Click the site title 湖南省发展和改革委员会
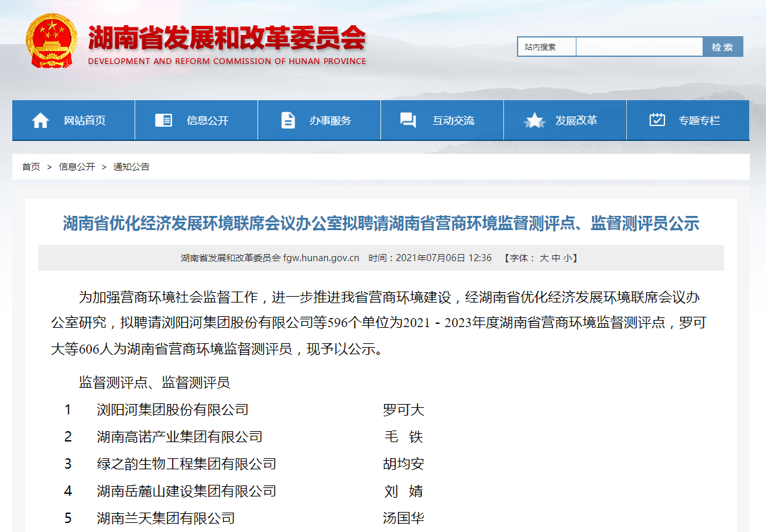The width and height of the screenshot is (766, 532). (x=227, y=37)
